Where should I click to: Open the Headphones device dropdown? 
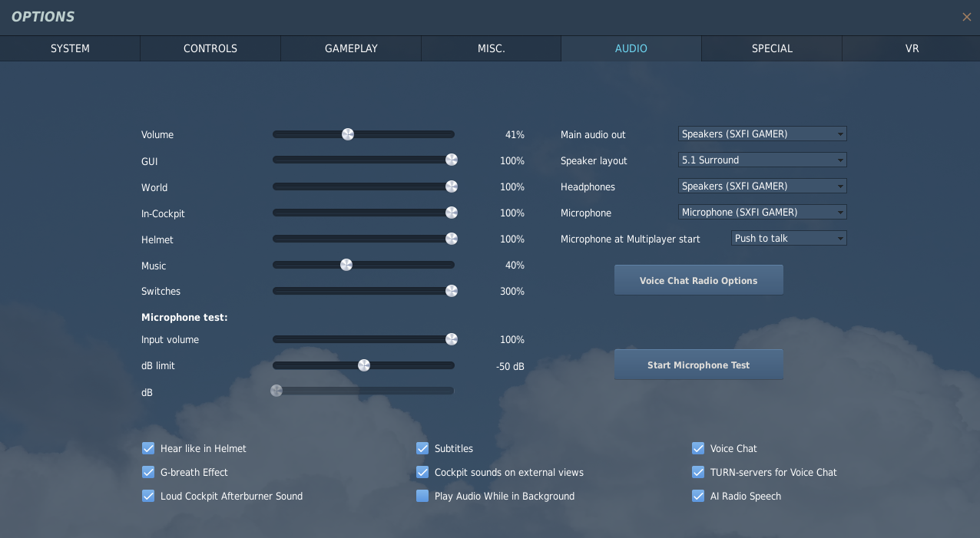(x=763, y=186)
